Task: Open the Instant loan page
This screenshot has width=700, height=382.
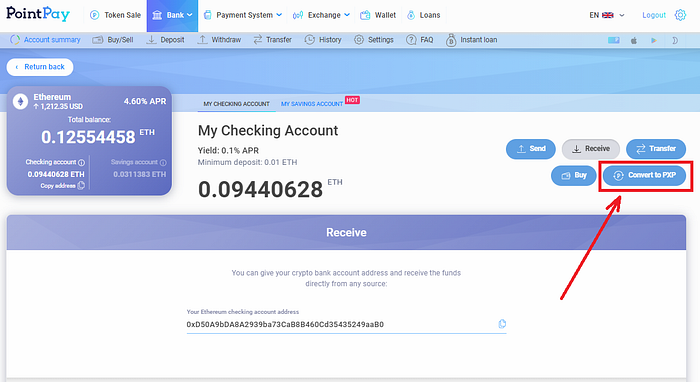Action: [x=471, y=40]
